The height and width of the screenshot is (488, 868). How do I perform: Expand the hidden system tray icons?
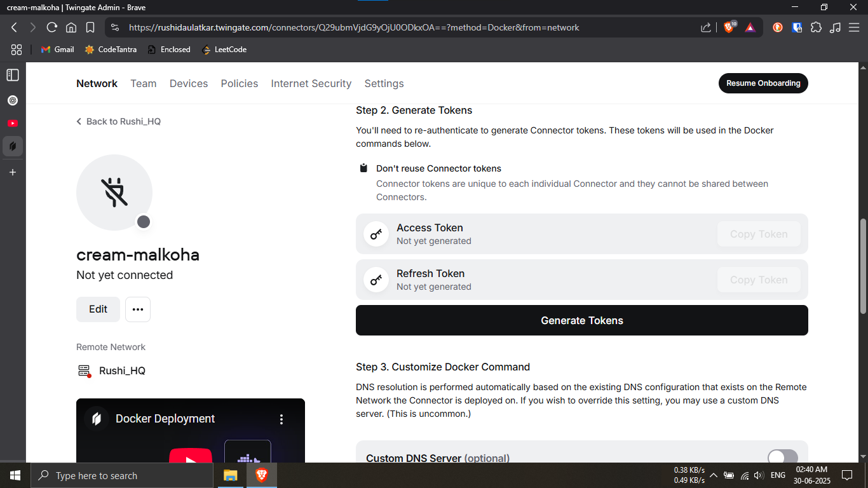[x=713, y=475]
